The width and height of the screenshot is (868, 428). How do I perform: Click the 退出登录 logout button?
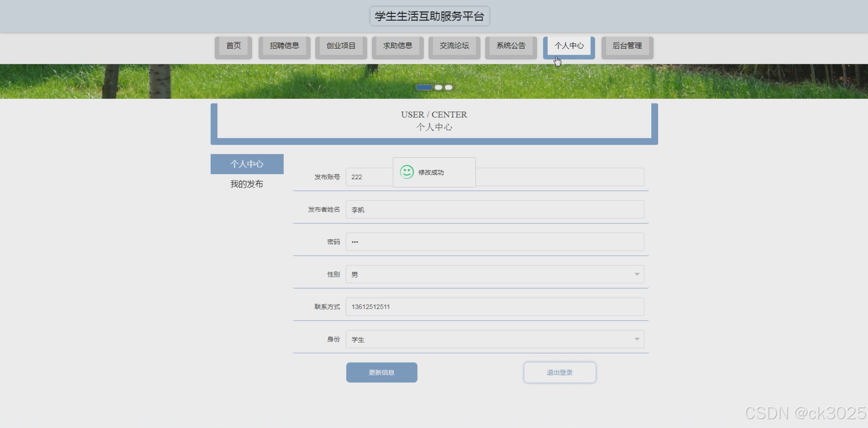click(x=559, y=372)
